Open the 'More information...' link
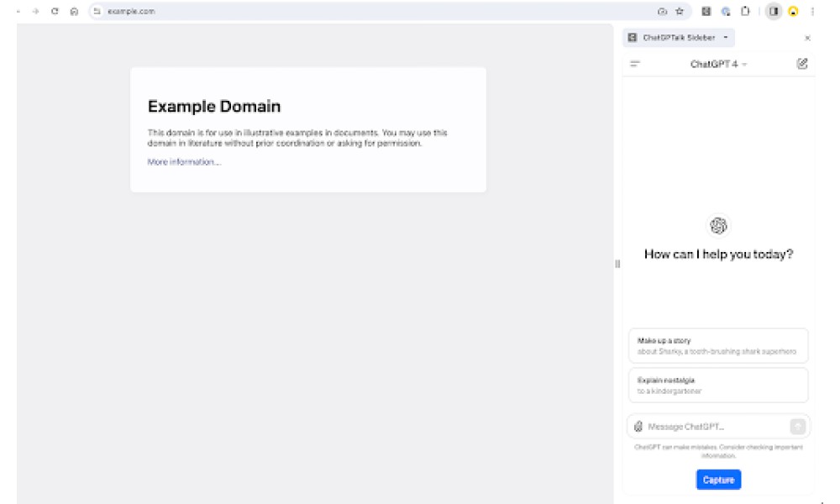 coord(184,162)
